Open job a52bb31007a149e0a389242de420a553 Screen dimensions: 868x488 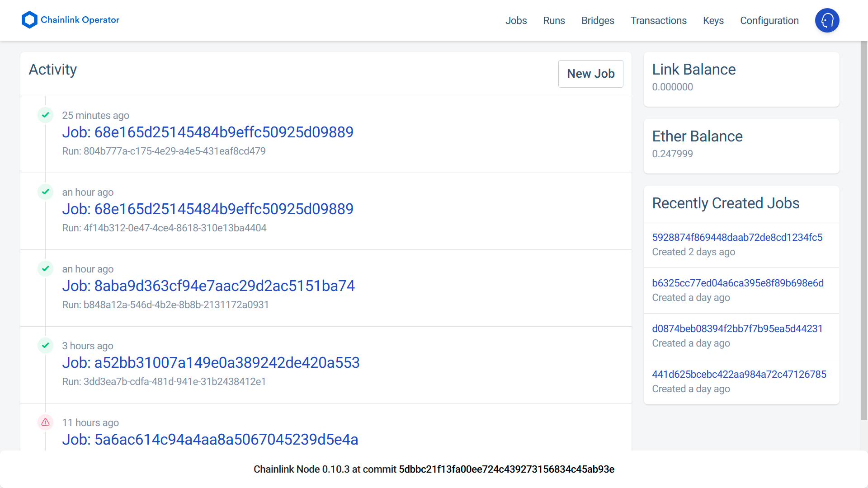(211, 363)
